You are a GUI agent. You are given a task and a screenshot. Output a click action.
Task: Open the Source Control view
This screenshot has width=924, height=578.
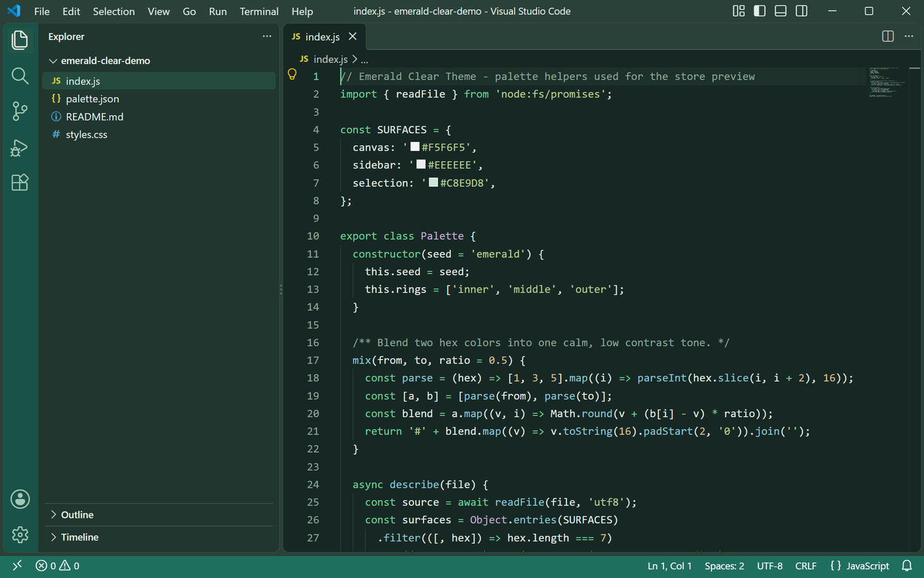20,111
